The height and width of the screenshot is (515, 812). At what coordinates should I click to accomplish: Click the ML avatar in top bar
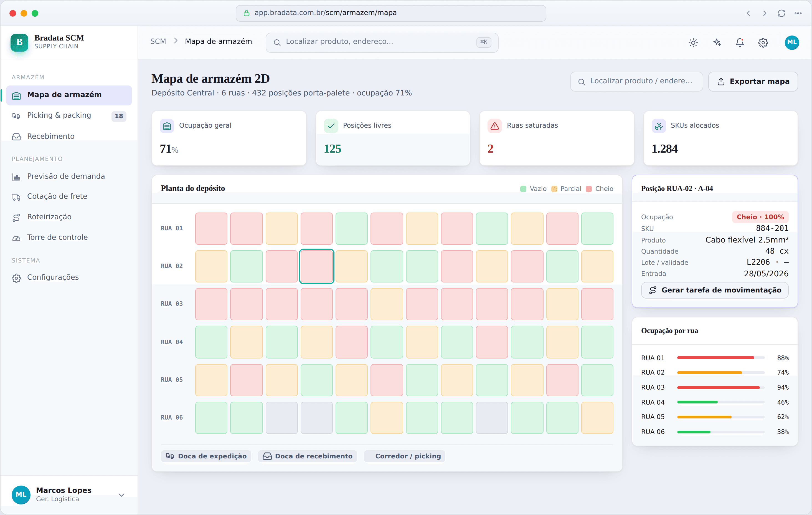pyautogui.click(x=792, y=42)
